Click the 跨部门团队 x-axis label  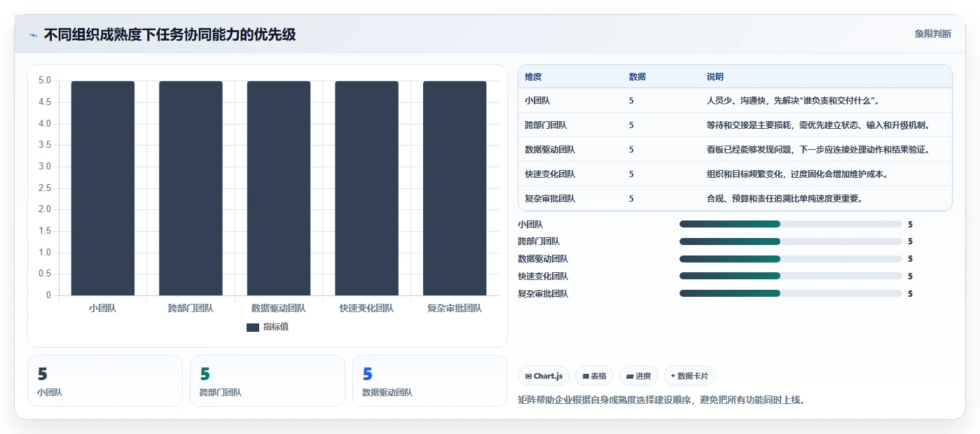(191, 308)
